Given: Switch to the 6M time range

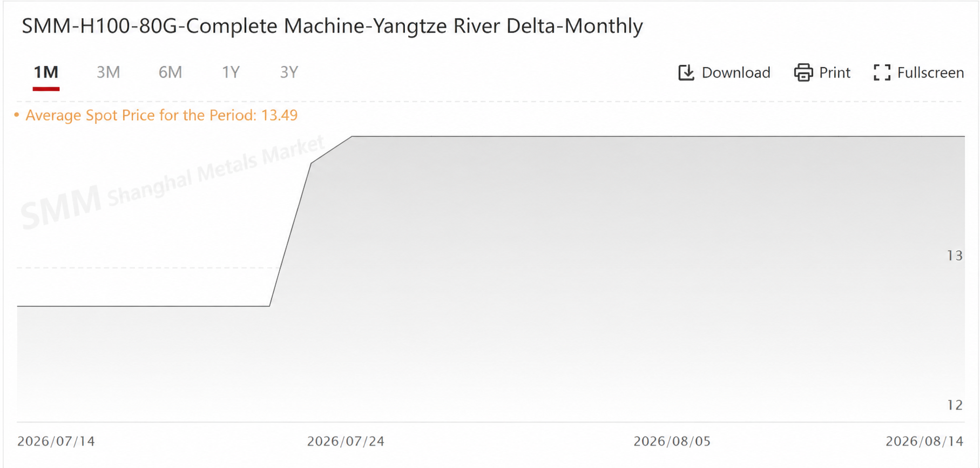Looking at the screenshot, I should 170,72.
